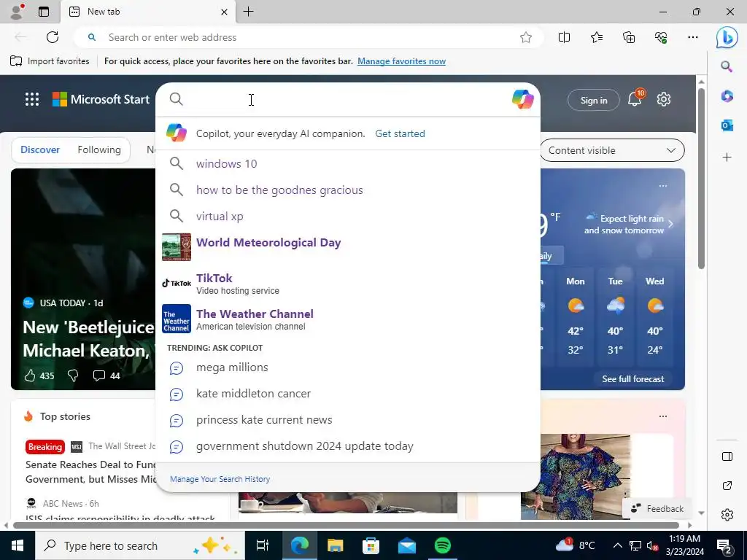Click Import favorites button
747x560 pixels.
click(x=50, y=61)
